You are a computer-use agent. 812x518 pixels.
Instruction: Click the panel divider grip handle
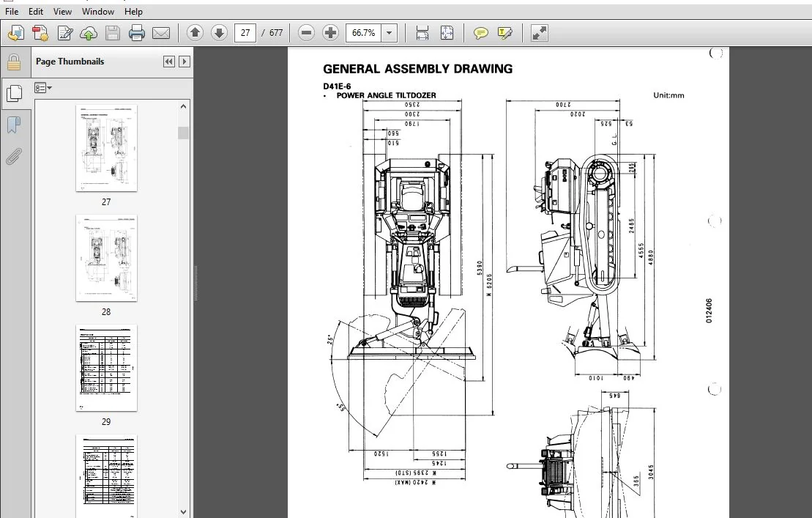(x=195, y=283)
